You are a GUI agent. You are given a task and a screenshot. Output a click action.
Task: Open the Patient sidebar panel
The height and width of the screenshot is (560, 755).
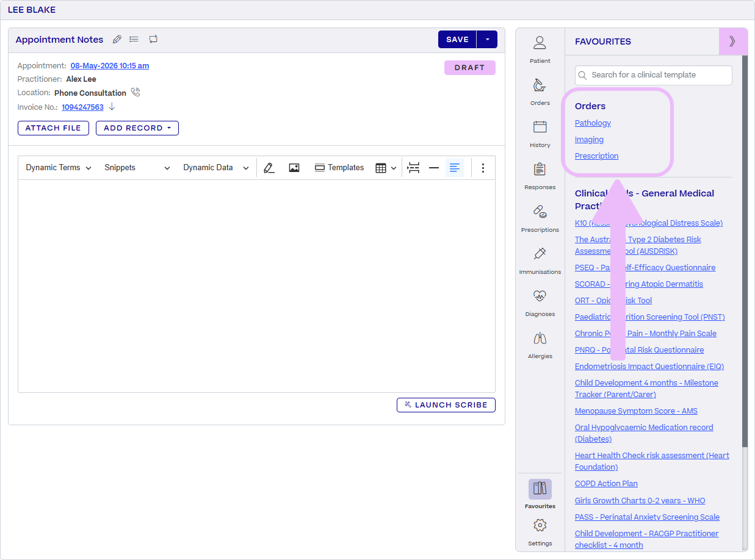coord(540,49)
